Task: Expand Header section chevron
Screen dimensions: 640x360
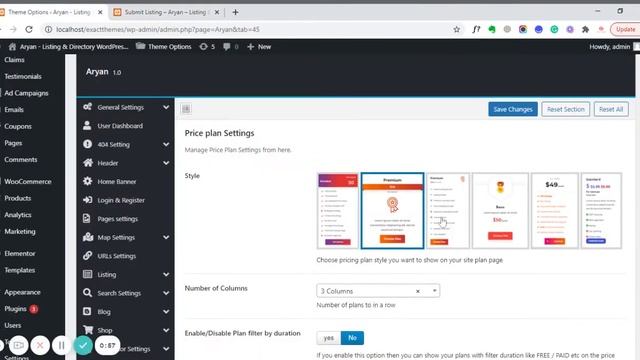Action: point(166,163)
